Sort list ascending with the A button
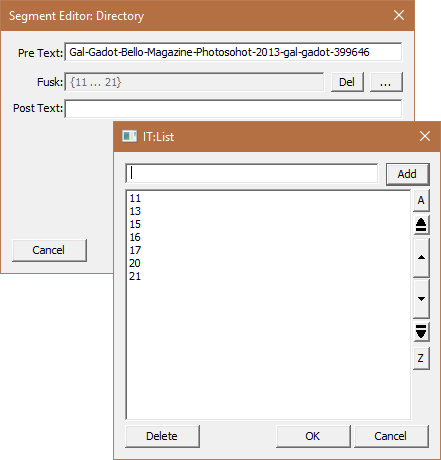Viewport: 441px width, 460px height. pos(421,200)
